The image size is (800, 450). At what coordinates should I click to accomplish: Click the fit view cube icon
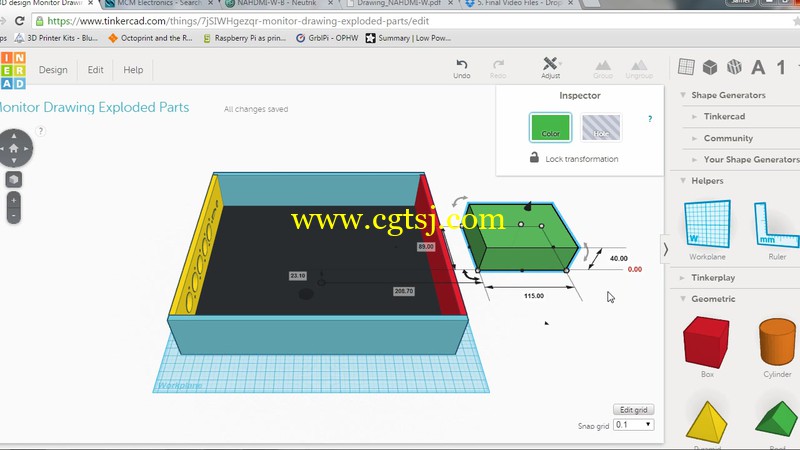(x=14, y=179)
